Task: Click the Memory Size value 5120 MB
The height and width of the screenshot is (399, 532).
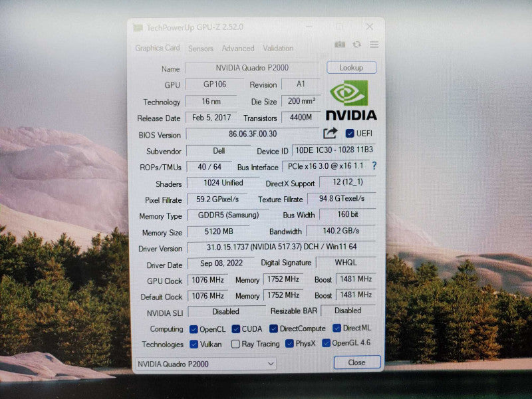Action: 219,231
